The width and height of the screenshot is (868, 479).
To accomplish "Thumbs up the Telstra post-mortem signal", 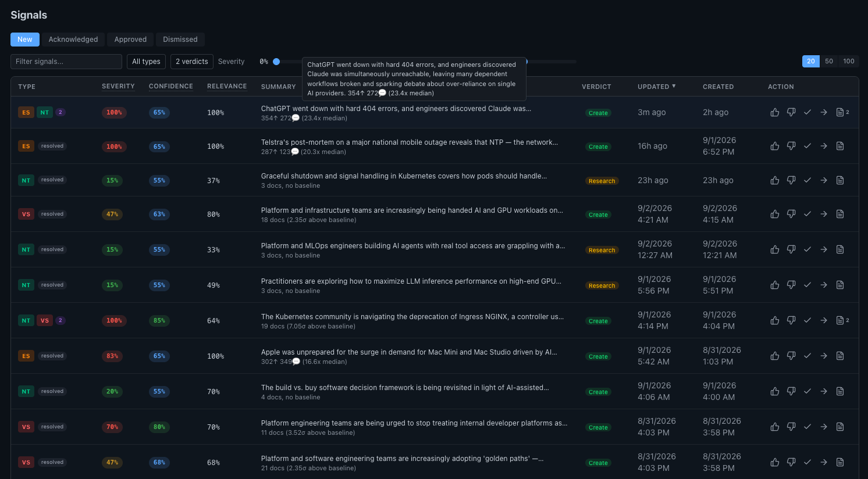I will [775, 146].
